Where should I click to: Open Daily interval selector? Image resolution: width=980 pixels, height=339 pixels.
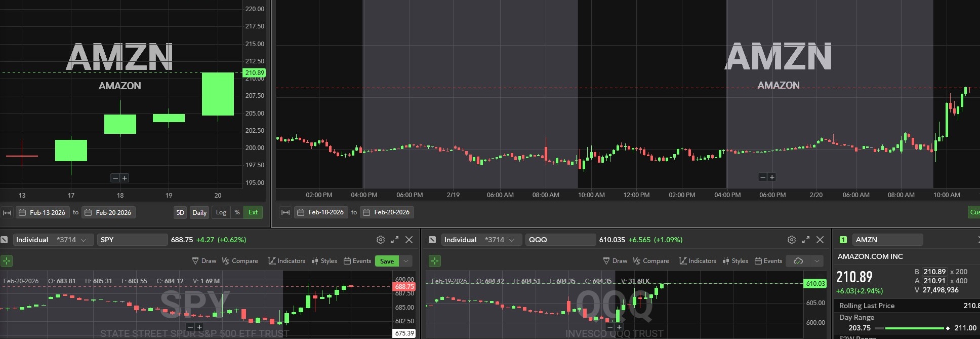coord(199,212)
